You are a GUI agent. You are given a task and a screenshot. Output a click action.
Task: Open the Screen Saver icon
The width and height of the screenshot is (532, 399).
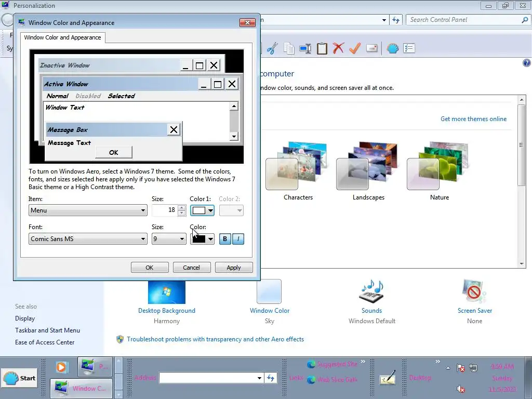tap(474, 291)
